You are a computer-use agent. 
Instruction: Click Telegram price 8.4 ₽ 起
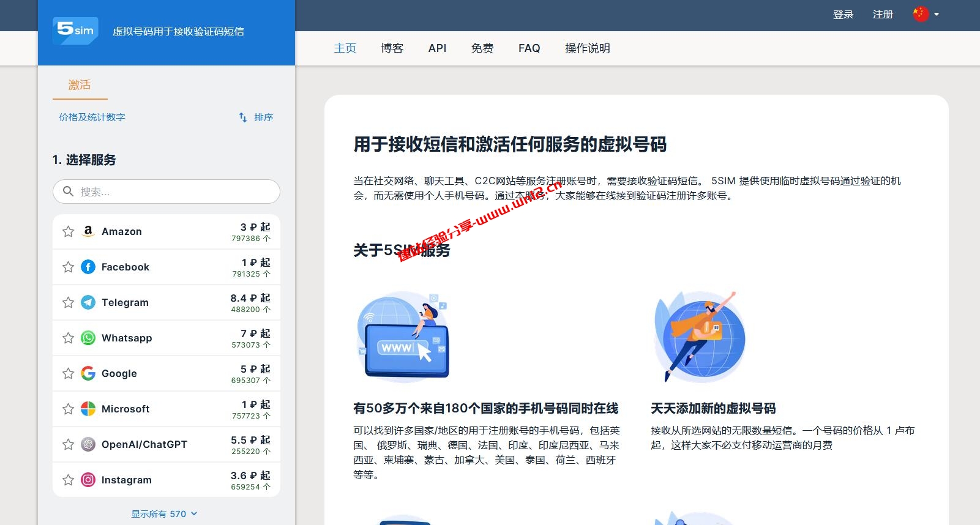point(250,298)
